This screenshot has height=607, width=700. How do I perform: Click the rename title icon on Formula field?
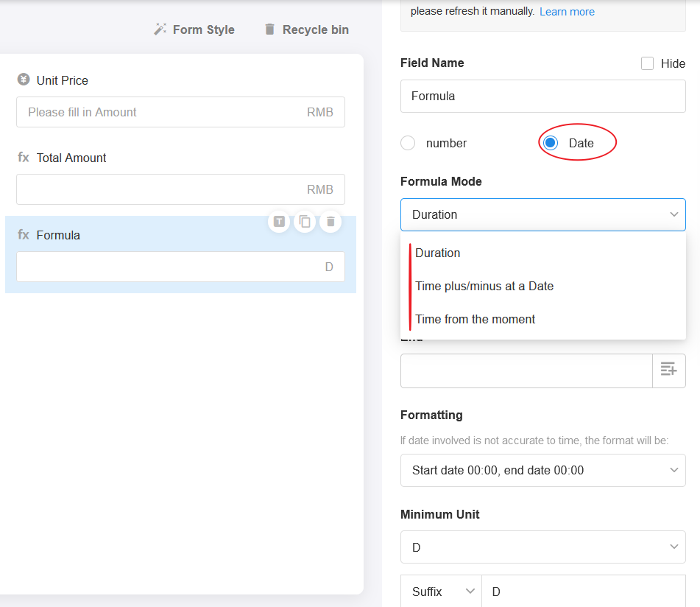point(279,221)
